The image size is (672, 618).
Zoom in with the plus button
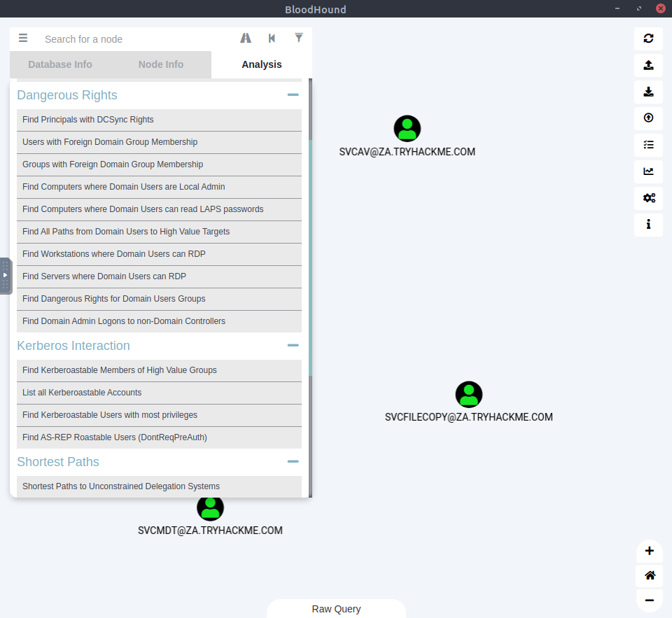click(x=649, y=551)
